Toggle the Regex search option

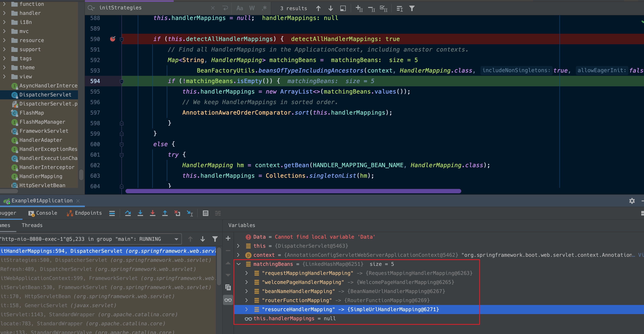pyautogui.click(x=264, y=8)
